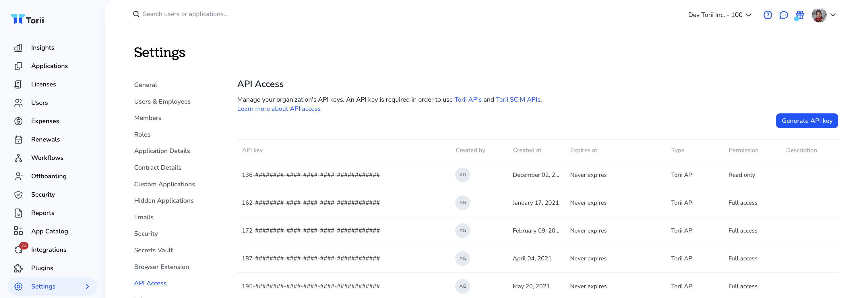Click the Description column header
Screen dimensions: 868x298
tap(801, 150)
